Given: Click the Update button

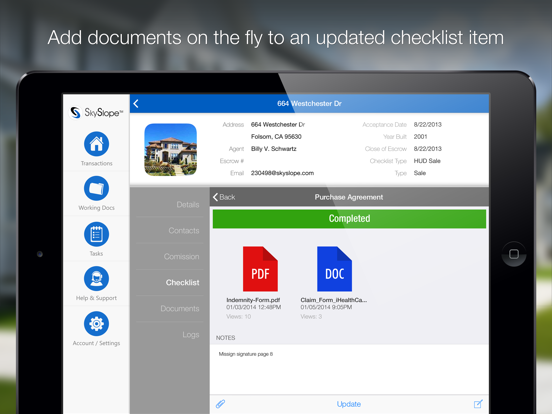Looking at the screenshot, I should (349, 404).
